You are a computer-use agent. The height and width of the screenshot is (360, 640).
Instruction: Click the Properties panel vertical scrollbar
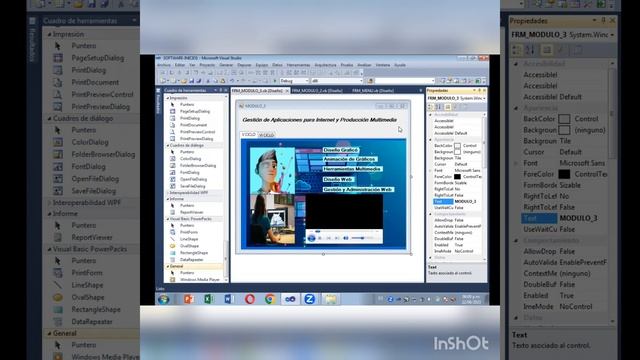point(485,186)
